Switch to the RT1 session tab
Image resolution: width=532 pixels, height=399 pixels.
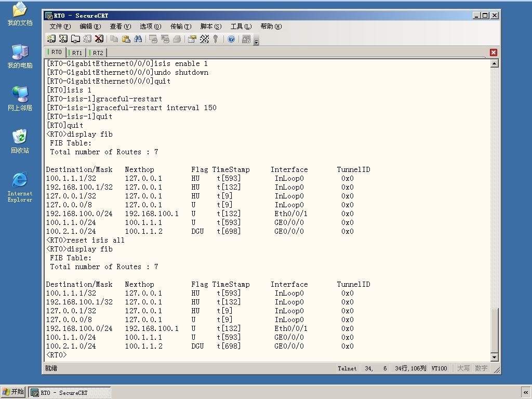[75, 52]
